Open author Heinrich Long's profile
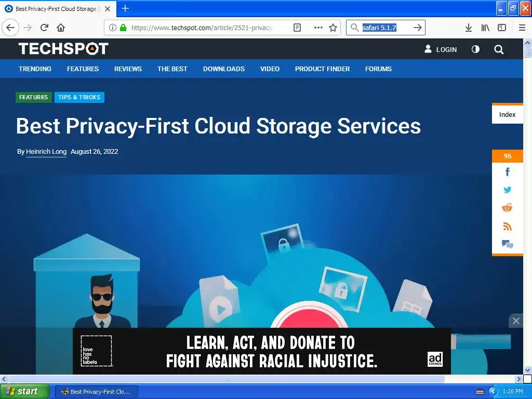Image resolution: width=532 pixels, height=399 pixels. (x=46, y=152)
